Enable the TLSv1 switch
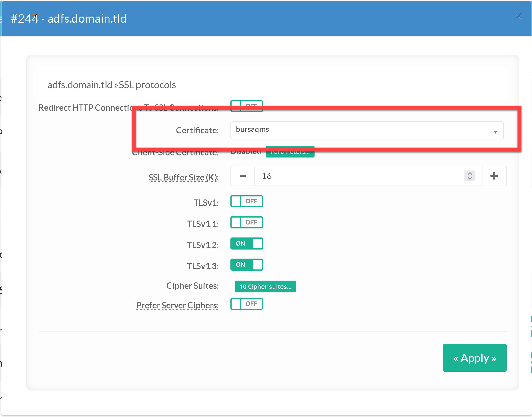Image resolution: width=532 pixels, height=417 pixels. coord(246,201)
